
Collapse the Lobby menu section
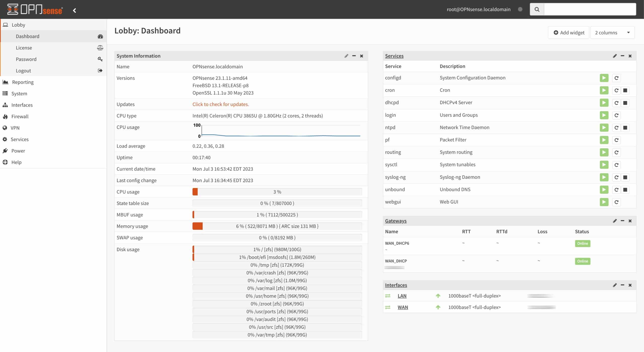[53, 25]
